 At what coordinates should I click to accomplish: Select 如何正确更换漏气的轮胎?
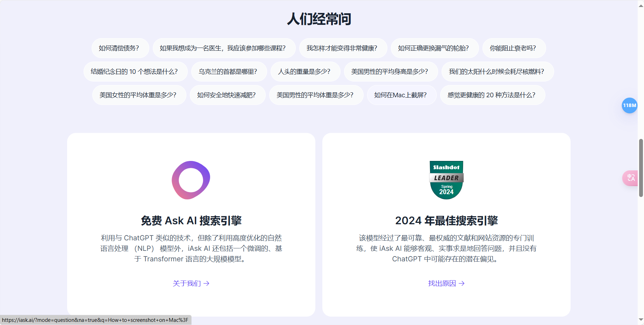[x=434, y=48]
